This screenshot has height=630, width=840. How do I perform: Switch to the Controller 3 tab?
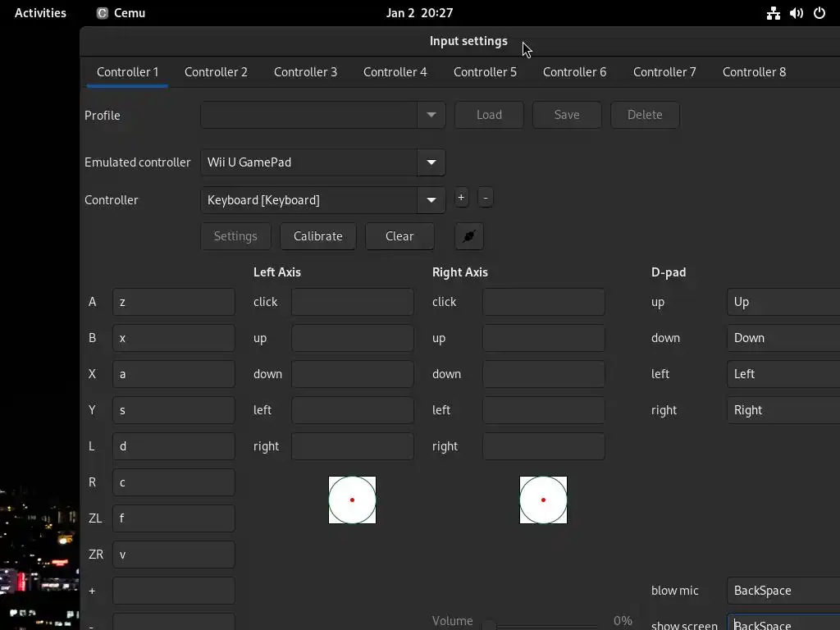point(305,72)
